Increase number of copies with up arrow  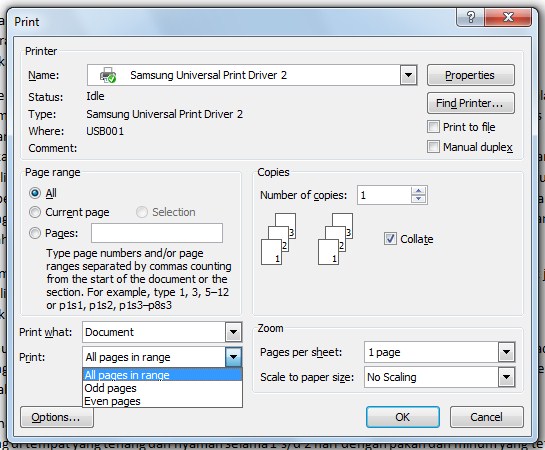click(418, 191)
